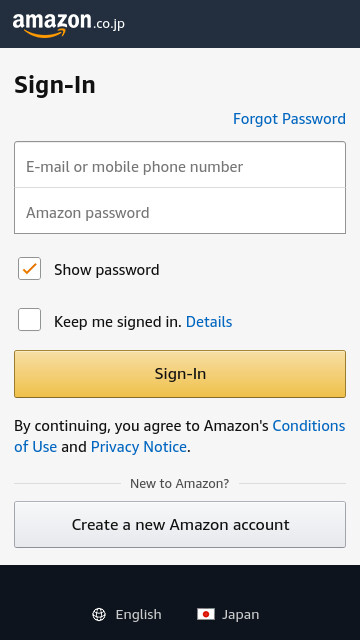Click the Keep me signed in label text
The width and height of the screenshot is (360, 640).
click(118, 322)
